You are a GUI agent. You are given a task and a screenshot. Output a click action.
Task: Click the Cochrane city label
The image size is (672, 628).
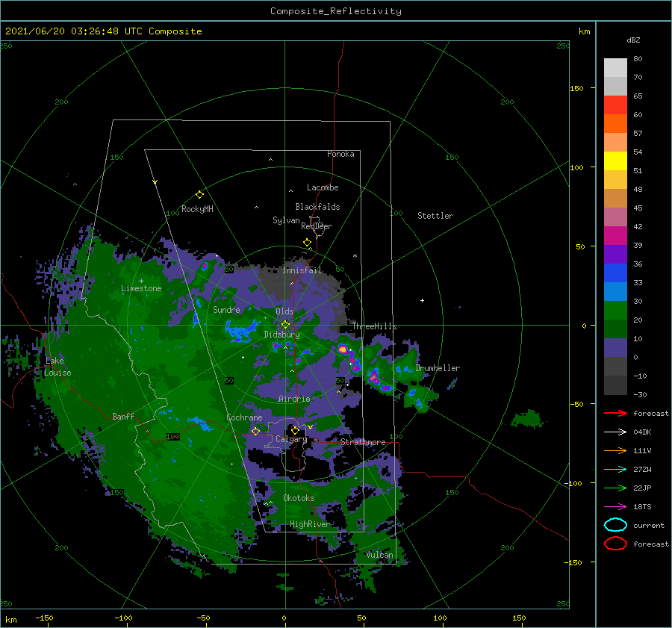244,417
